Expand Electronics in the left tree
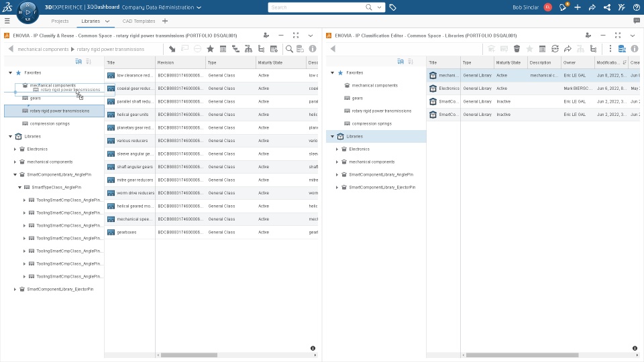The image size is (644, 362). click(x=15, y=149)
